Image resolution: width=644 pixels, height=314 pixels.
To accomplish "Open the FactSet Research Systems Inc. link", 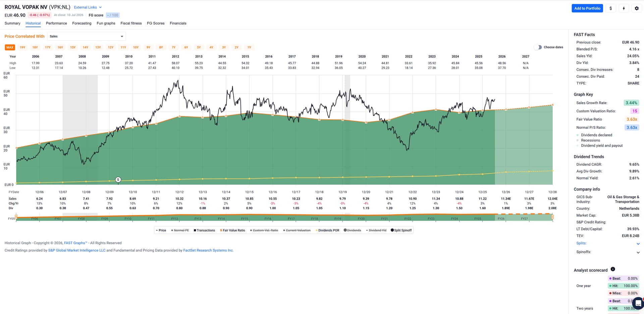I will pyautogui.click(x=208, y=250).
